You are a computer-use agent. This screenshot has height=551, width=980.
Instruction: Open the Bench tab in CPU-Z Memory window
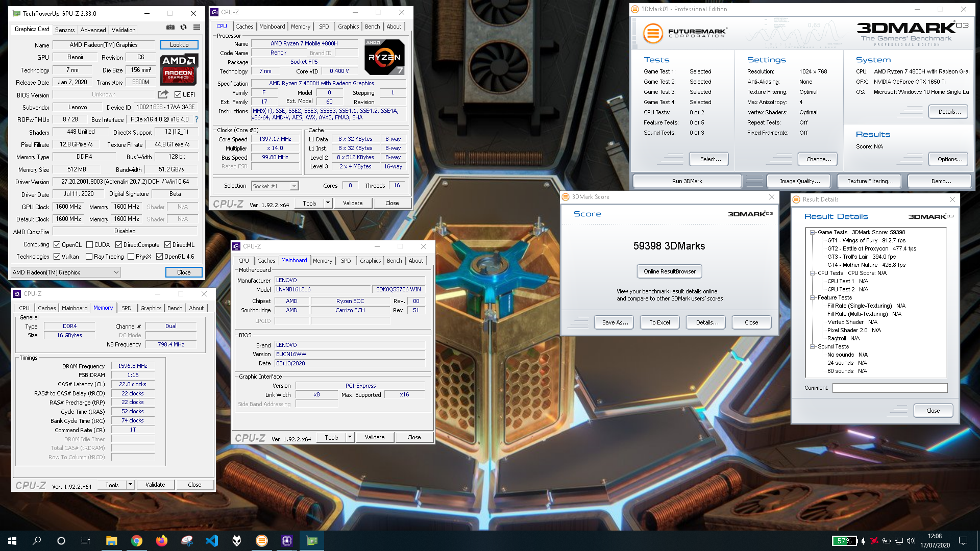175,308
